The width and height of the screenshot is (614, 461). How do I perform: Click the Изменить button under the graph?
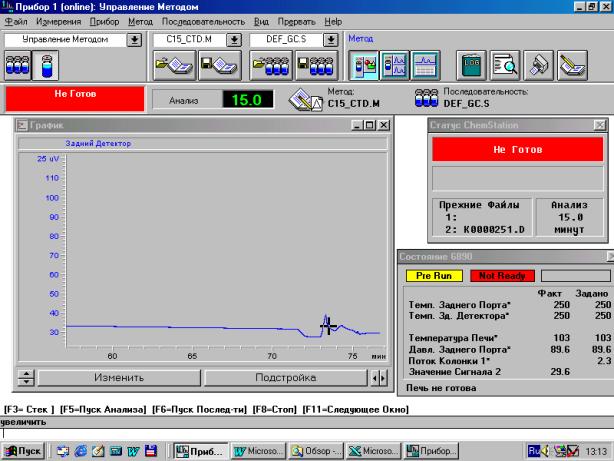click(x=119, y=378)
